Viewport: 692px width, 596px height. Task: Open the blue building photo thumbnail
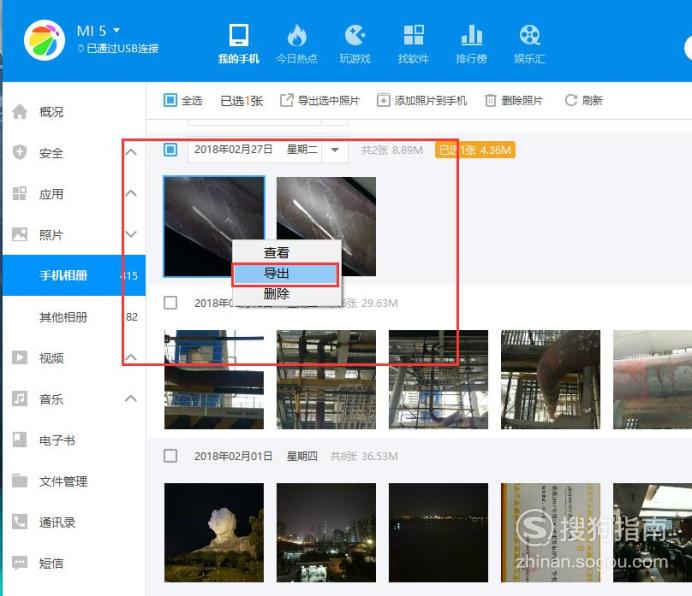[214, 379]
